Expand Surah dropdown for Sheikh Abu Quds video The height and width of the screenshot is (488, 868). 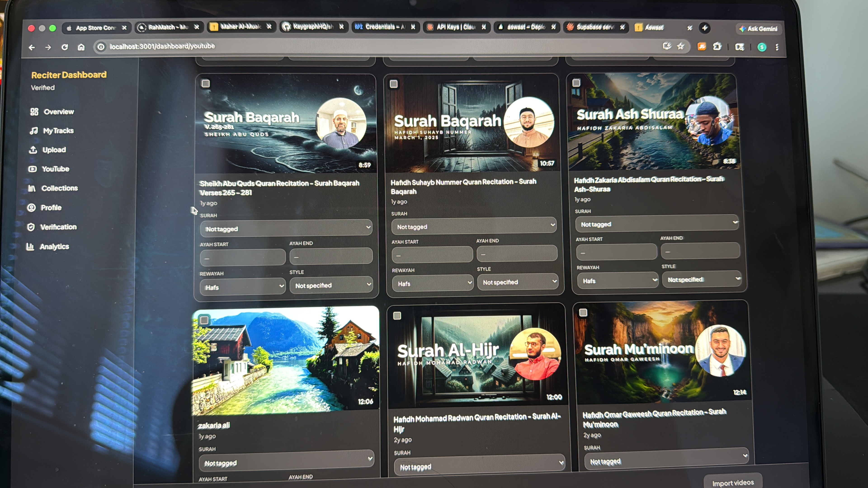click(286, 228)
